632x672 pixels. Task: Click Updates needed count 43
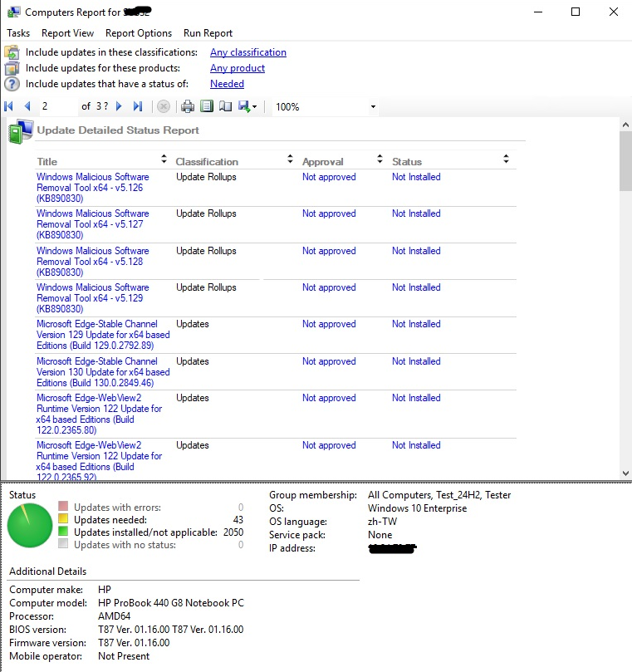tap(238, 520)
